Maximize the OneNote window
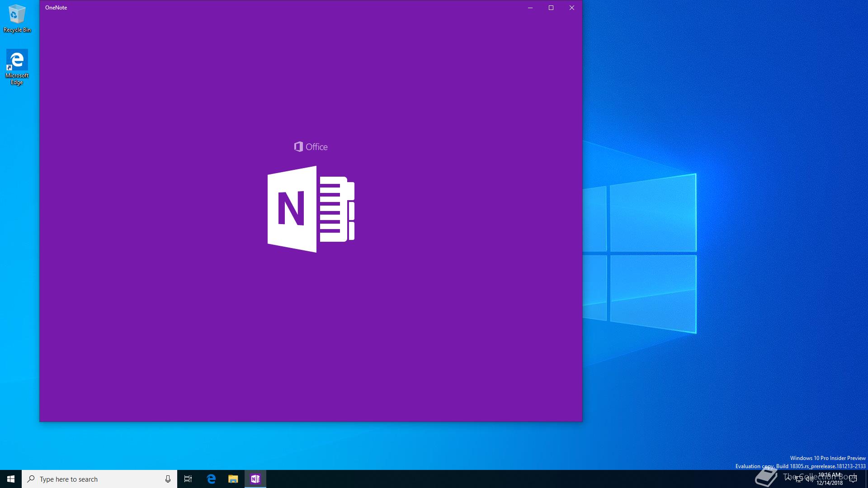Viewport: 868px width, 488px height. click(551, 8)
